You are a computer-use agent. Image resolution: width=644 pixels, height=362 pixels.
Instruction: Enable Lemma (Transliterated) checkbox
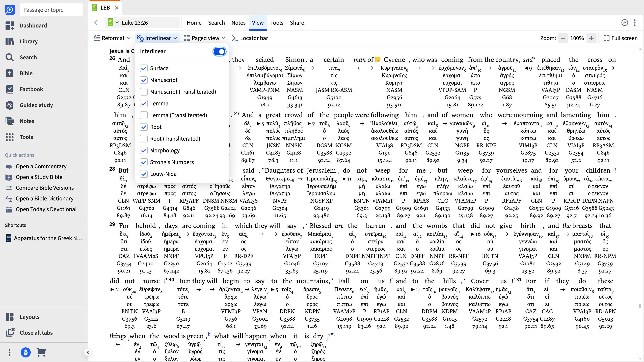point(144,115)
